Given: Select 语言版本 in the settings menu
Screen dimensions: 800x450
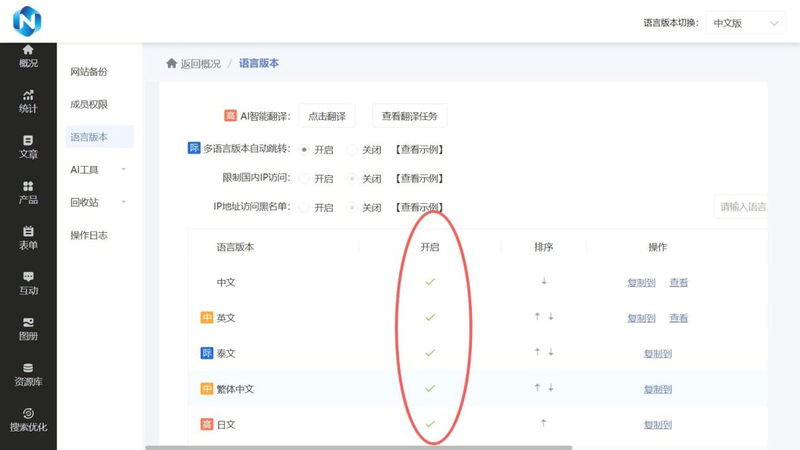Looking at the screenshot, I should 99,137.
